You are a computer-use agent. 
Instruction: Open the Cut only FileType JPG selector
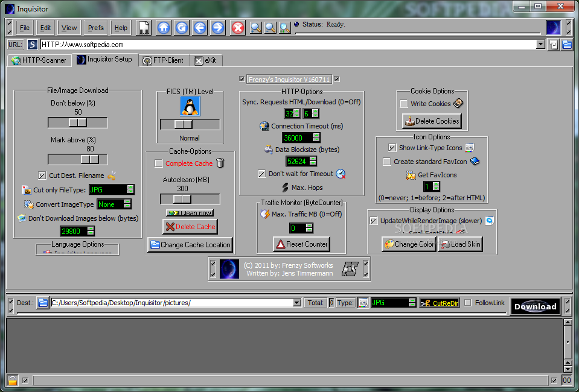tap(112, 189)
